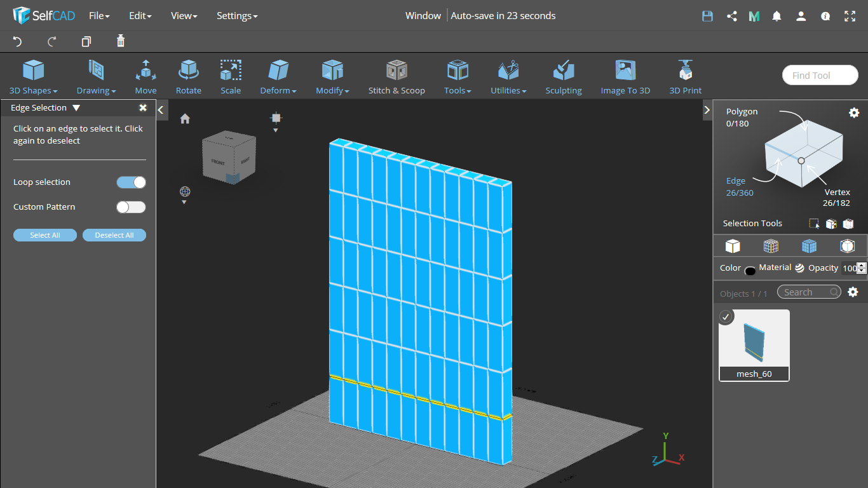Select the Stitch & Scoop tool
The image size is (868, 488).
click(397, 77)
